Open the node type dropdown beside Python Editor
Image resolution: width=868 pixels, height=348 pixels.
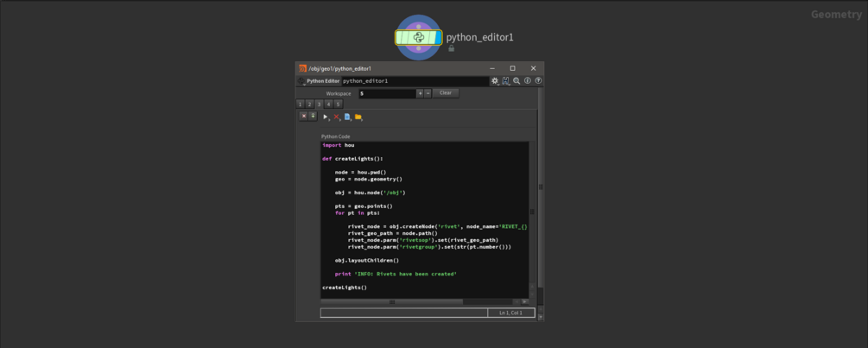[x=301, y=81]
